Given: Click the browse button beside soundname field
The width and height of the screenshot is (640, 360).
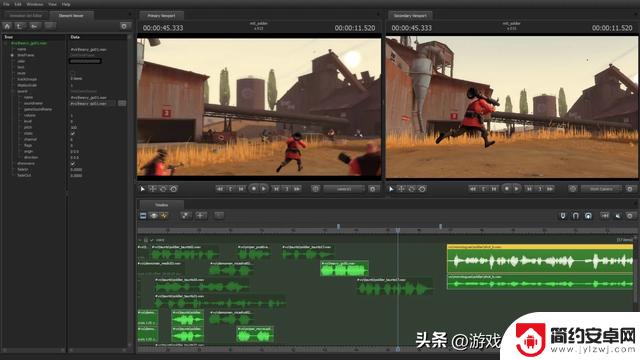Looking at the screenshot, I should click(122, 104).
